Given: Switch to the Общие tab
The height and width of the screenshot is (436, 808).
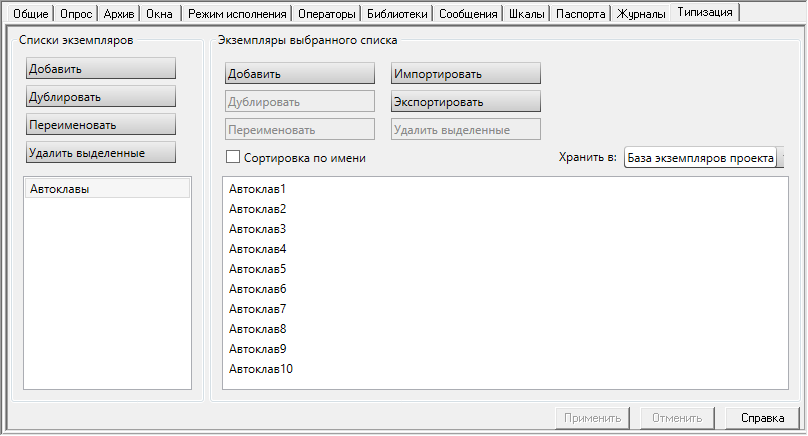Looking at the screenshot, I should click(31, 14).
